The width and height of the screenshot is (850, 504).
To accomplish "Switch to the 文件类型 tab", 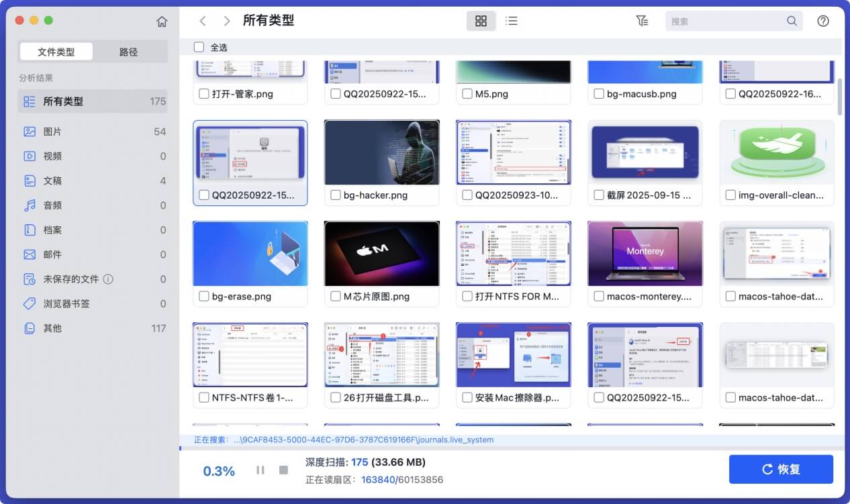I will [56, 51].
